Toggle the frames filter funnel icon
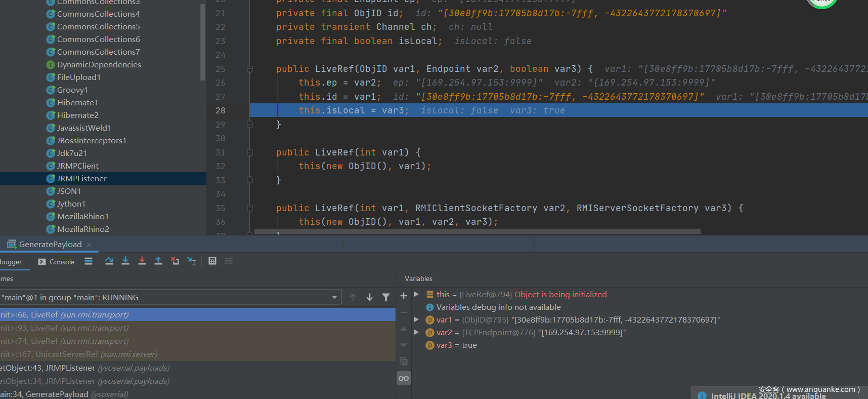The image size is (868, 399). coord(386,297)
